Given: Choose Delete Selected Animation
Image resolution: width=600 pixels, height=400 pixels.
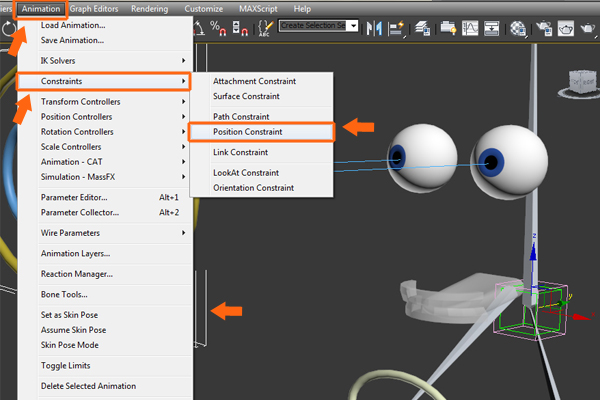Looking at the screenshot, I should [105, 386].
